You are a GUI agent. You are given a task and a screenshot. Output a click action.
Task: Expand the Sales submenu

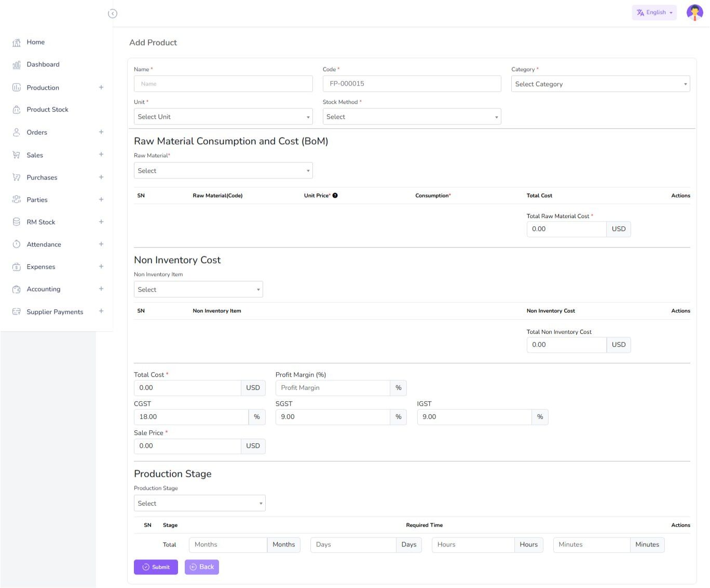point(101,155)
